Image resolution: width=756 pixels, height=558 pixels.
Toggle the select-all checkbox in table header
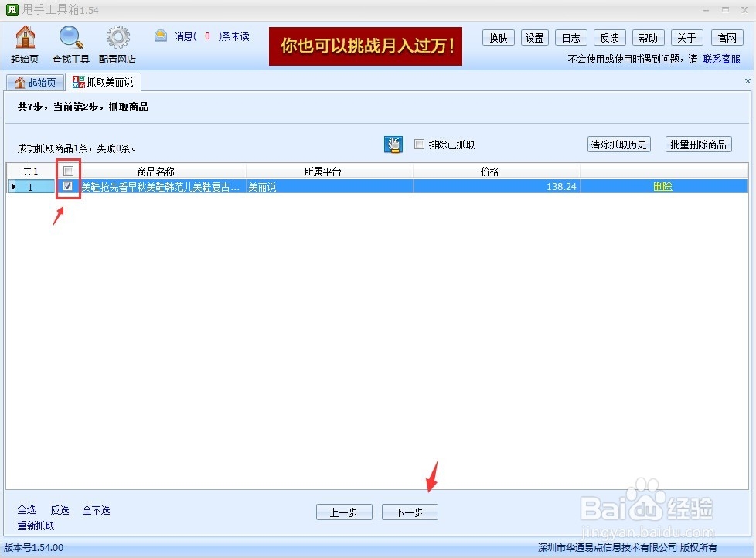pos(66,171)
